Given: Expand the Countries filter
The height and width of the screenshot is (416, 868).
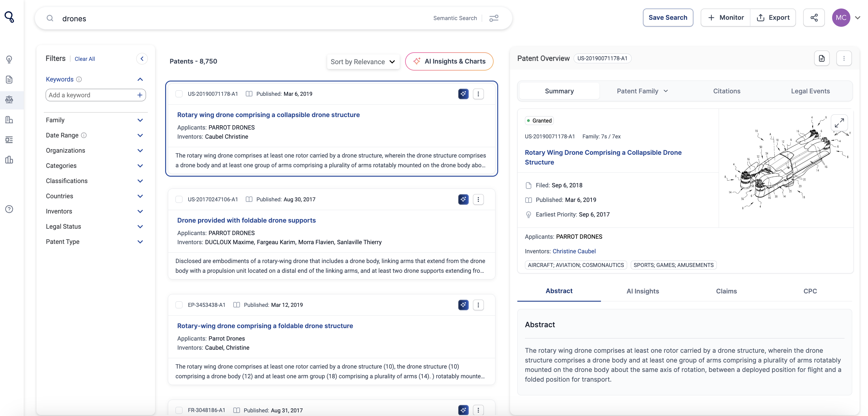Looking at the screenshot, I should [x=140, y=196].
